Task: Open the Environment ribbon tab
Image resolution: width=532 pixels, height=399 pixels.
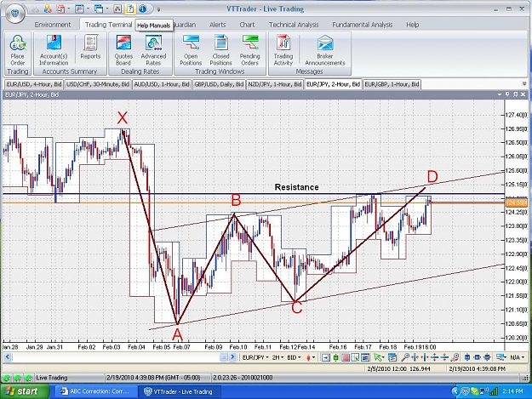Action: (53, 25)
